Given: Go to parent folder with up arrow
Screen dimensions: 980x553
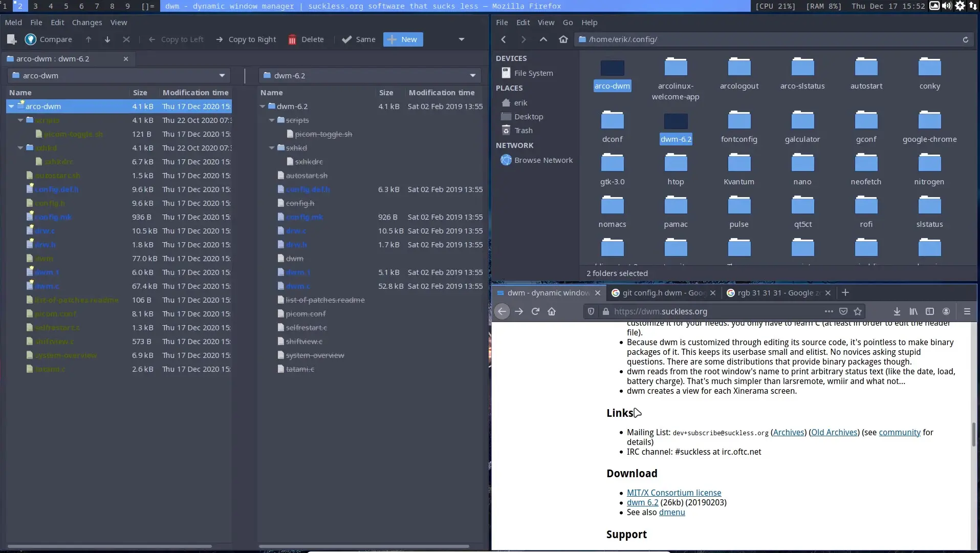Looking at the screenshot, I should [543, 39].
